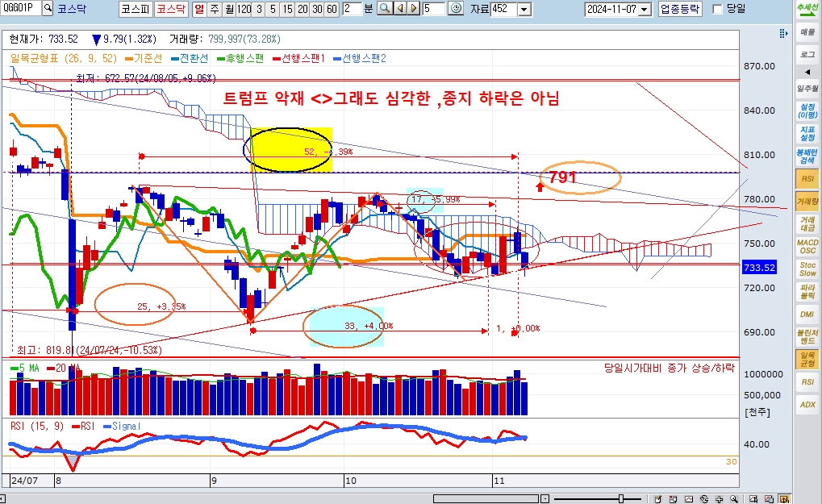Toggle the 거래량 volume indicator
Viewport: 822px width, 504px height.
click(807, 201)
